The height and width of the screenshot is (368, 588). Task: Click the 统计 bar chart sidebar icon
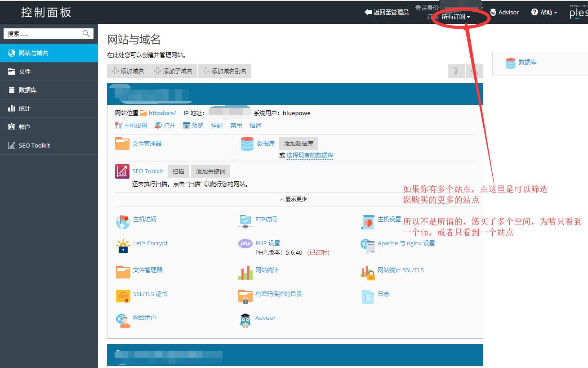pyautogui.click(x=12, y=108)
